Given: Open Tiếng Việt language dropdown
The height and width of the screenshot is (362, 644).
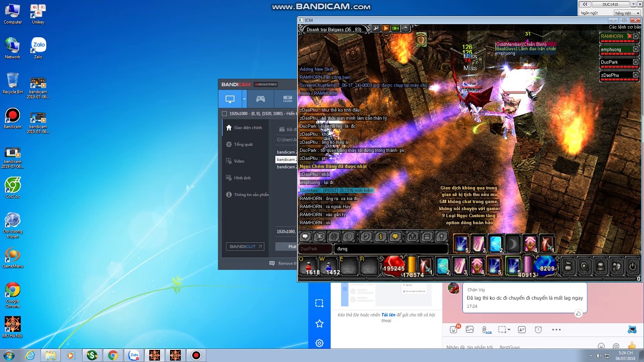Looking at the screenshot, I should click(x=626, y=13).
